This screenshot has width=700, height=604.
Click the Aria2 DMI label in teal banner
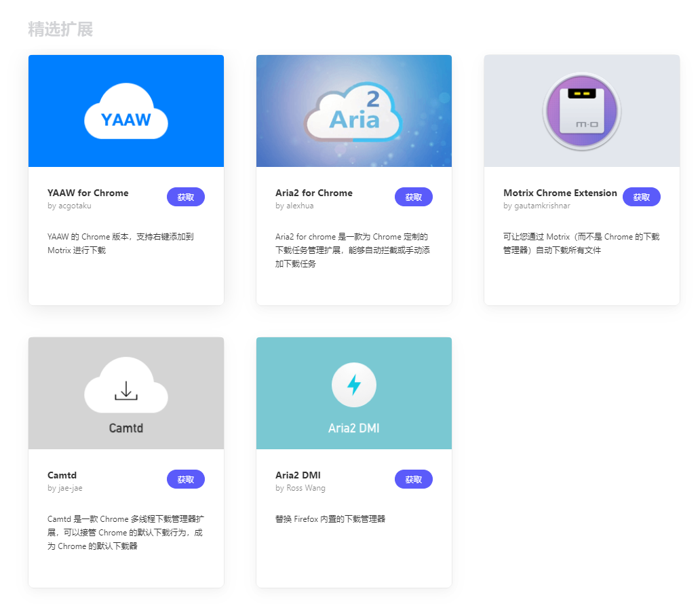click(x=354, y=428)
